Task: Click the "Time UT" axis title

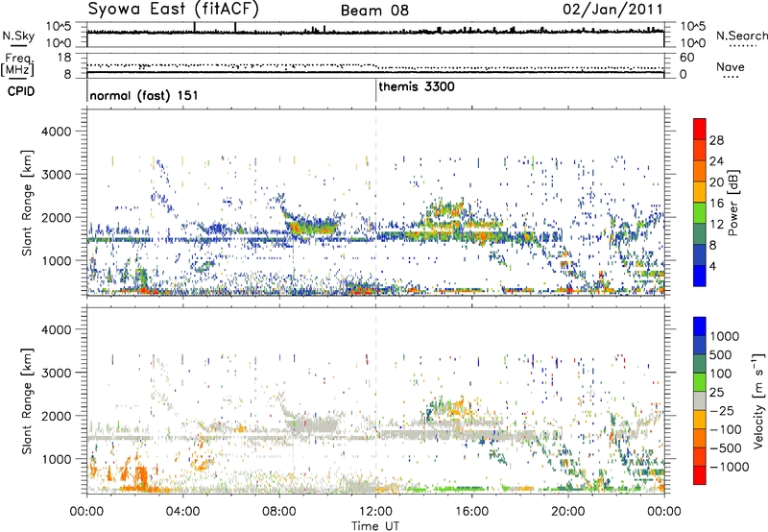Action: (375, 526)
